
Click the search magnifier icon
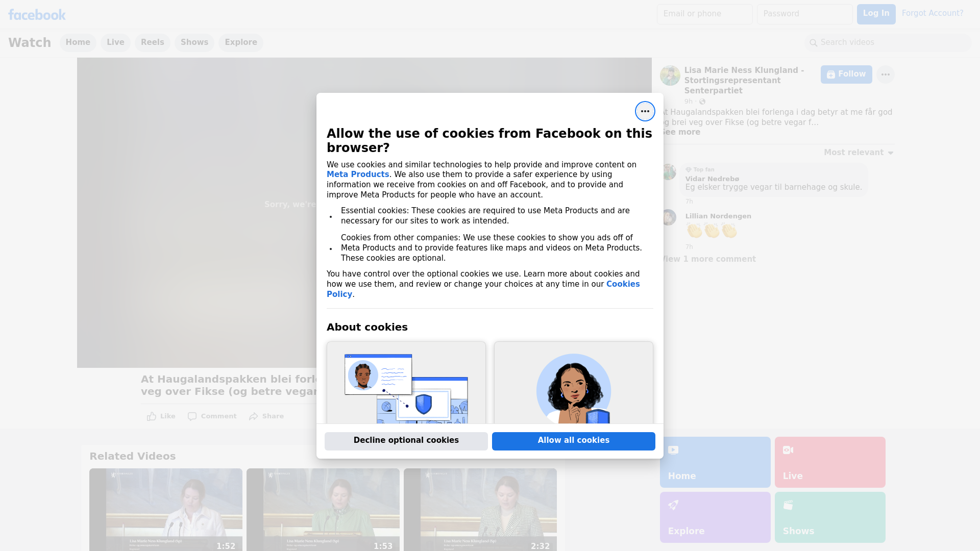[x=813, y=43]
